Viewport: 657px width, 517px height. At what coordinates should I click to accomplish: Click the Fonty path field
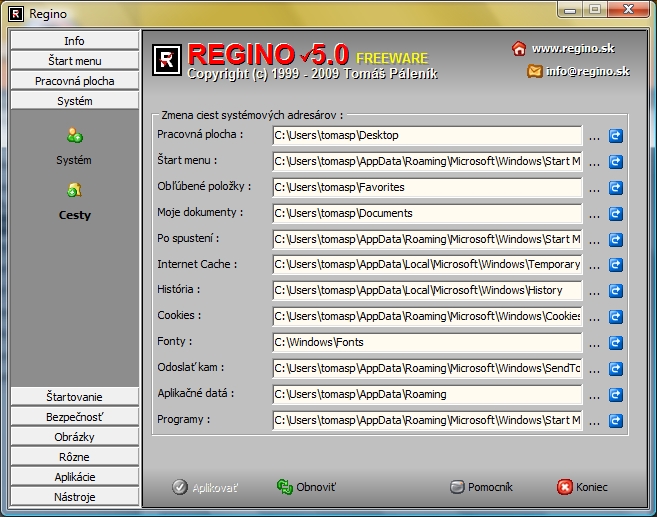[427, 342]
